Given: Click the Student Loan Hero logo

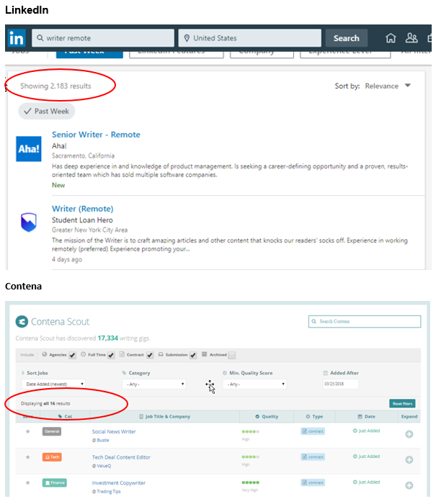Looking at the screenshot, I should click(x=29, y=222).
